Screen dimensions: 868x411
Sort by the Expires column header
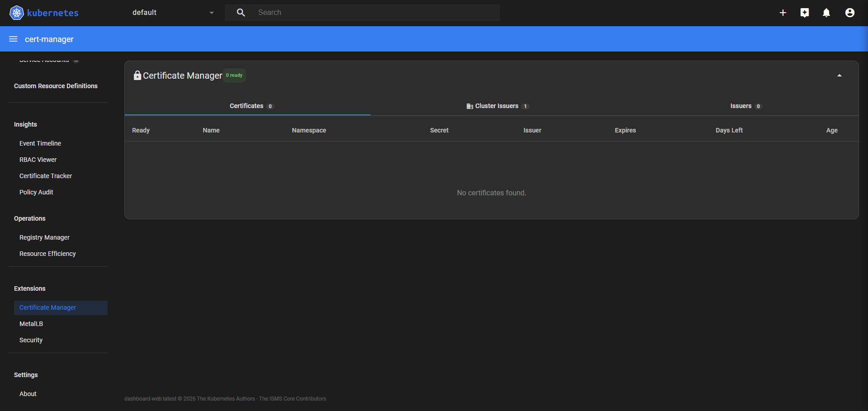pyautogui.click(x=625, y=130)
